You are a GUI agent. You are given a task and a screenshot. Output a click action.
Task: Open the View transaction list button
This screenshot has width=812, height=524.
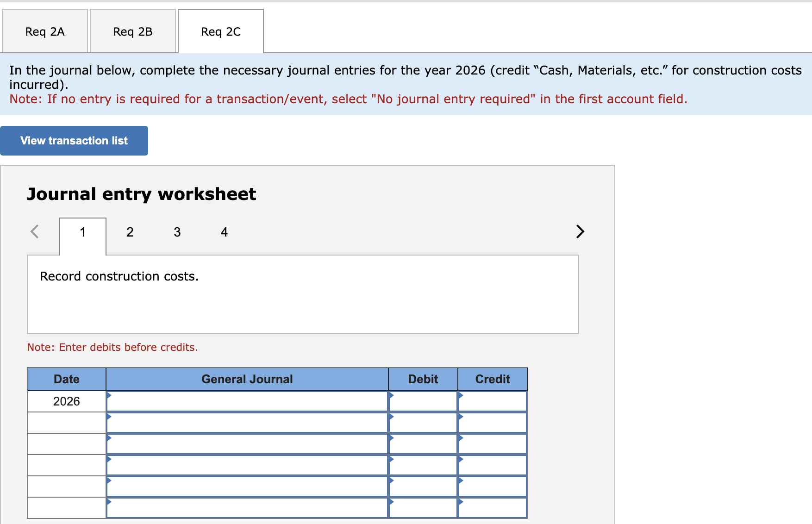[x=74, y=141]
